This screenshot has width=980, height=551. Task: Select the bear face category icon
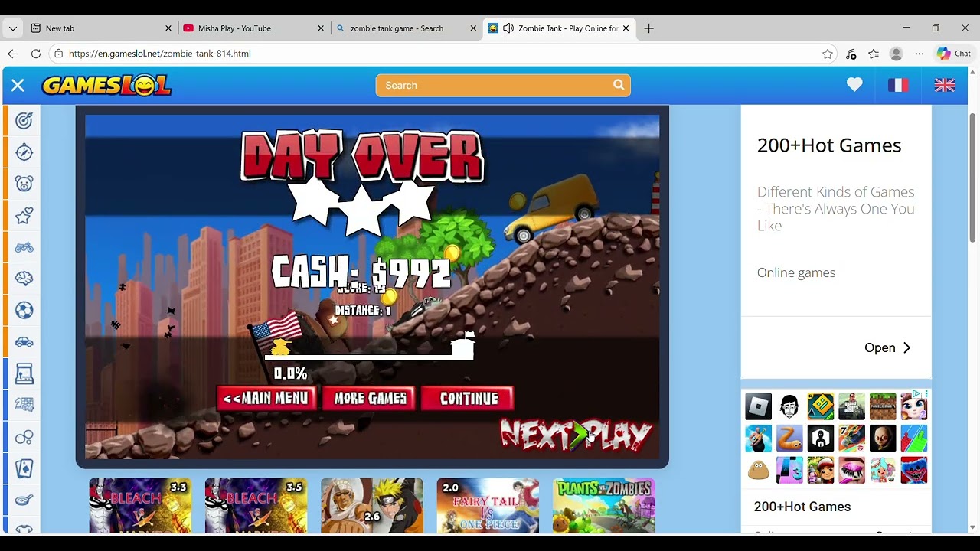(x=24, y=184)
